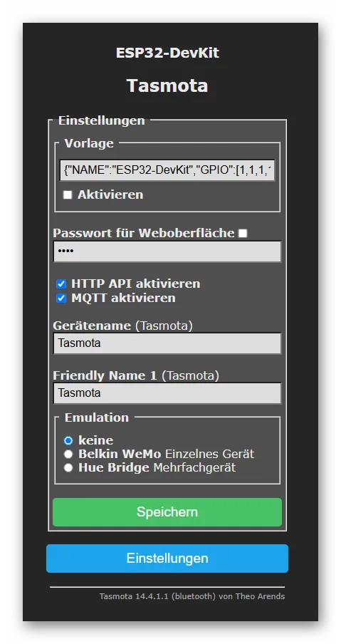
Task: Go back via the blue Einstellungen button
Action: [167, 559]
